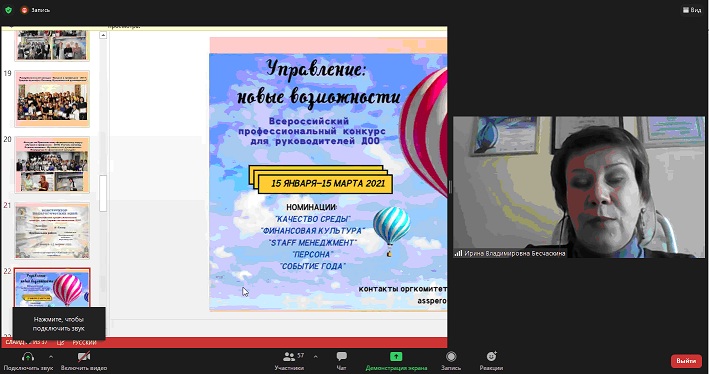709x374 pixels.
Task: Click the РУССКИЙ language indicator in the status bar
Action: coord(85,342)
